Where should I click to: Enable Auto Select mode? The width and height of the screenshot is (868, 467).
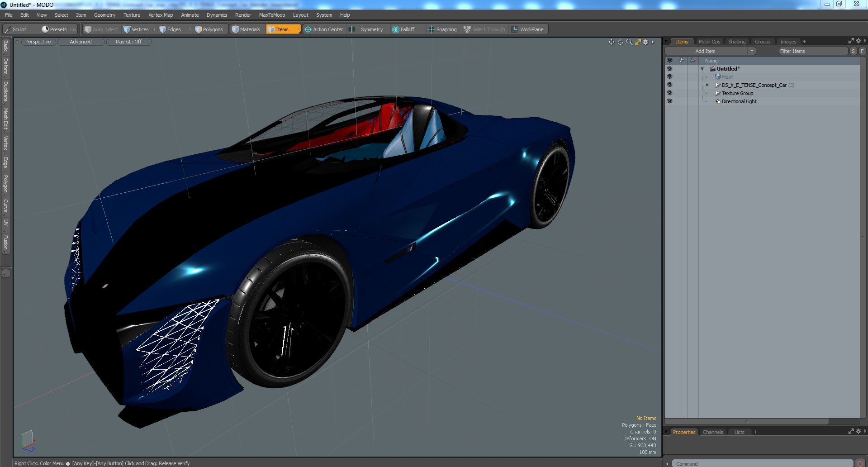pos(101,29)
